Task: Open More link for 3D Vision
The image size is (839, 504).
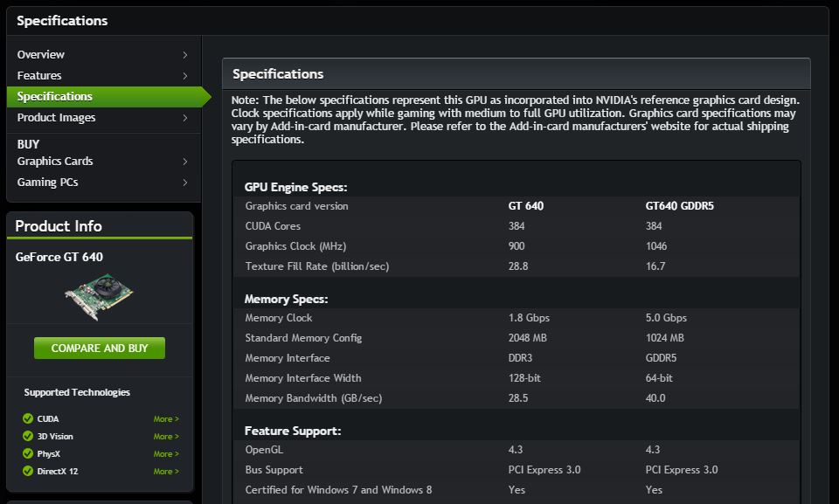Action: [166, 437]
